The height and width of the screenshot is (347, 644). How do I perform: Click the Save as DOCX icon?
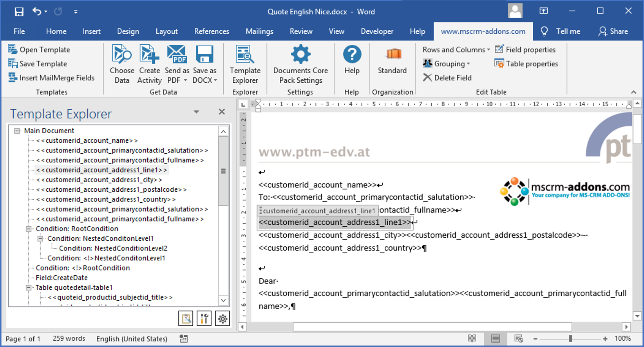tap(204, 54)
